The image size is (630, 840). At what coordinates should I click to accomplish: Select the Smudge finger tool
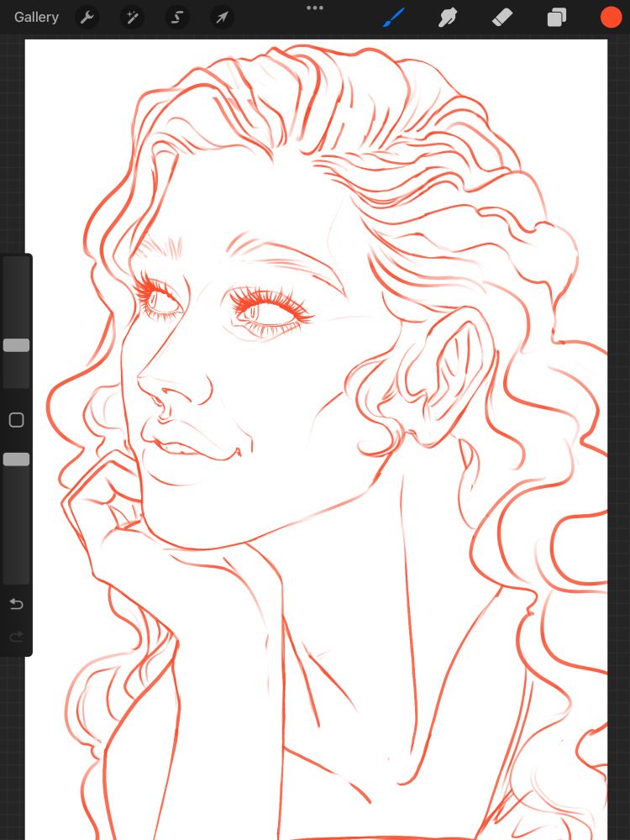point(448,18)
